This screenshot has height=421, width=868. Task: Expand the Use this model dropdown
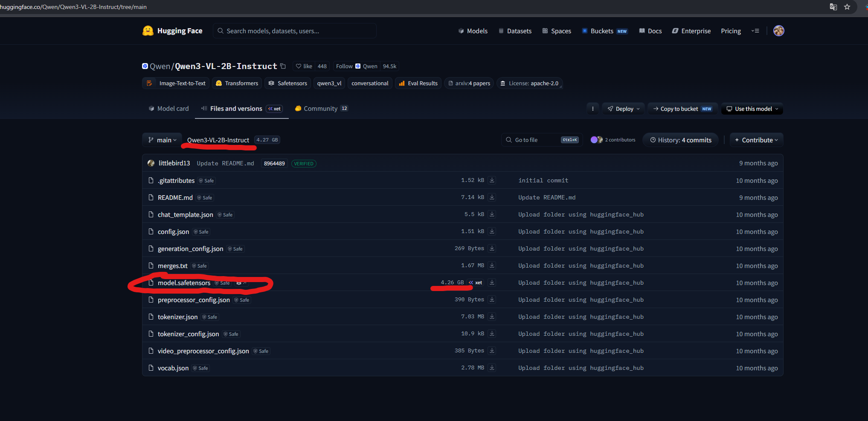(752, 109)
